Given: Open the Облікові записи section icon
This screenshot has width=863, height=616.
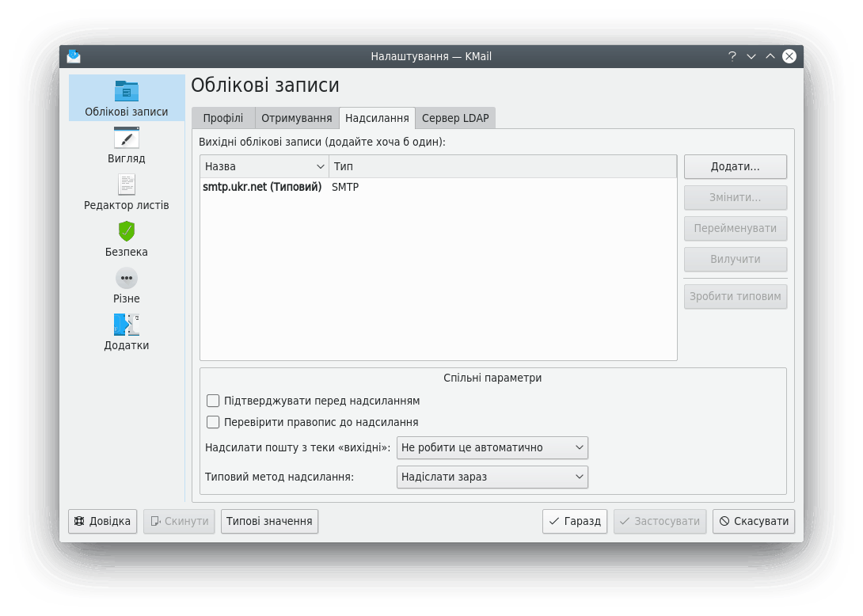Looking at the screenshot, I should click(127, 91).
